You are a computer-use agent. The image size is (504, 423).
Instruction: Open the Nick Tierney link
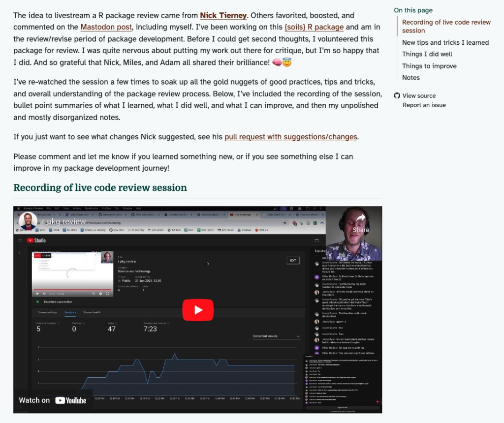[x=223, y=15]
